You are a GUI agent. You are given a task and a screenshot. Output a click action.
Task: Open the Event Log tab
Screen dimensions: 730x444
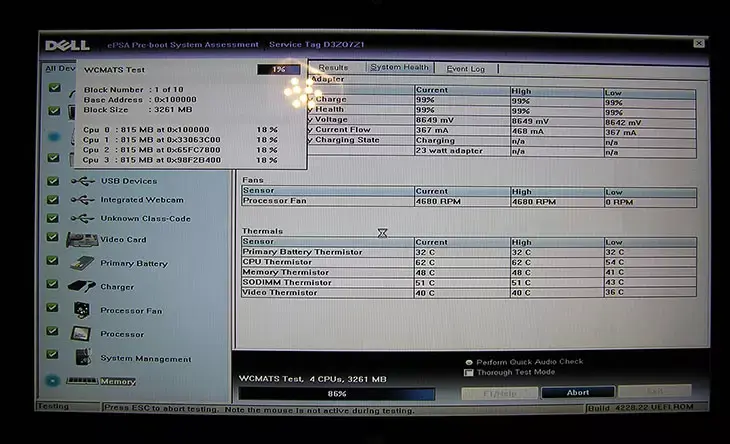[x=466, y=69]
